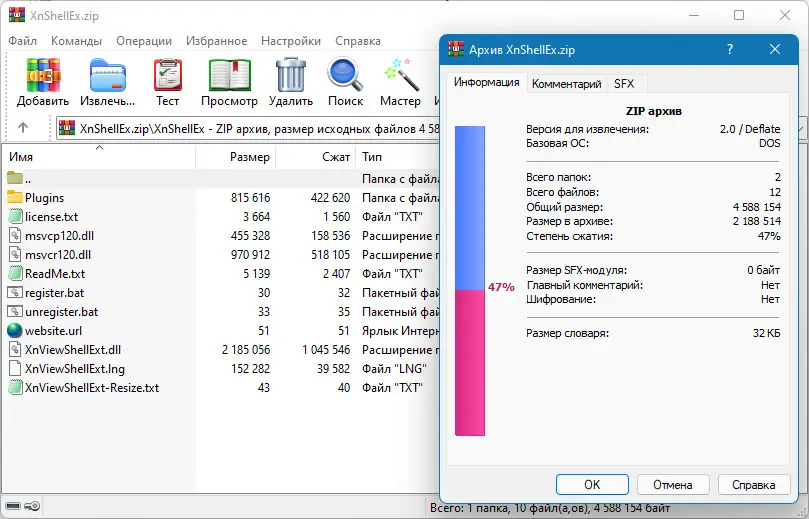This screenshot has height=519, width=809.
Task: Click the ReadMe.txt file icon
Action: pyautogui.click(x=15, y=273)
